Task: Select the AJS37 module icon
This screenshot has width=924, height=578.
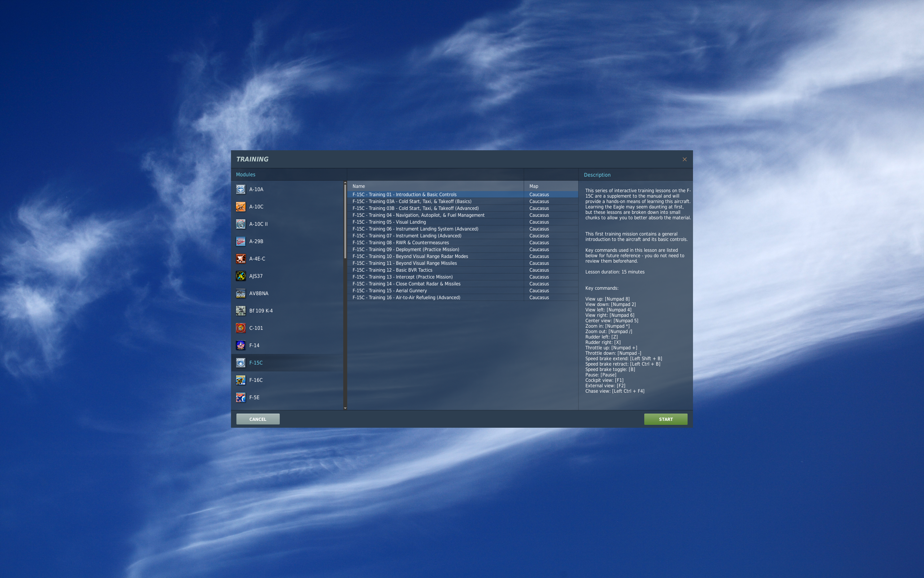Action: point(240,276)
